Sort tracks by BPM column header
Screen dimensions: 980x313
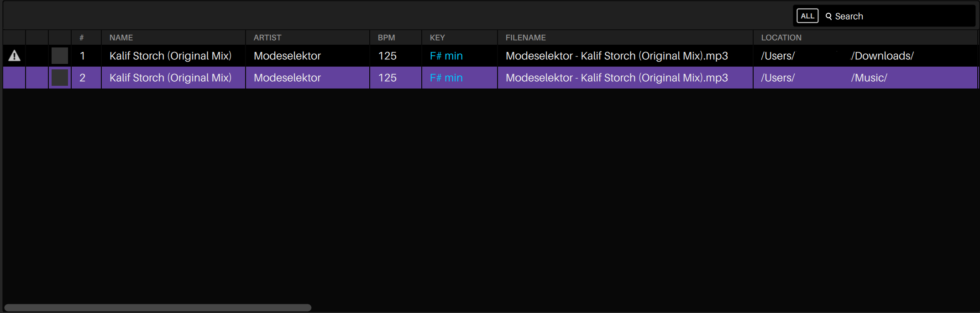coord(386,38)
